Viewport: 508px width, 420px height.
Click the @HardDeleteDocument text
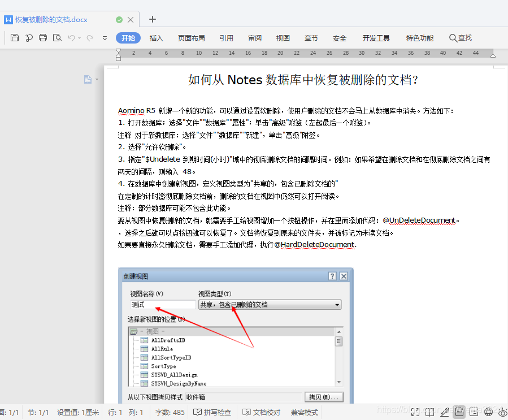point(314,245)
